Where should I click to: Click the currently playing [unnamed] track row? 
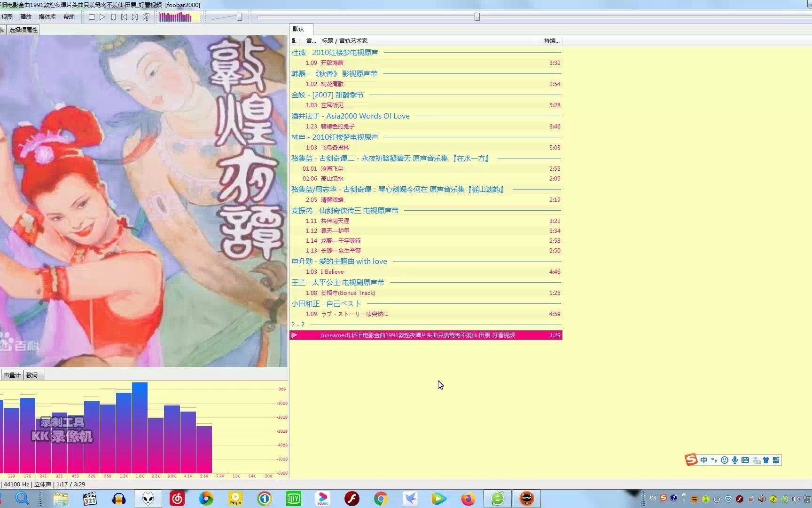coord(426,335)
